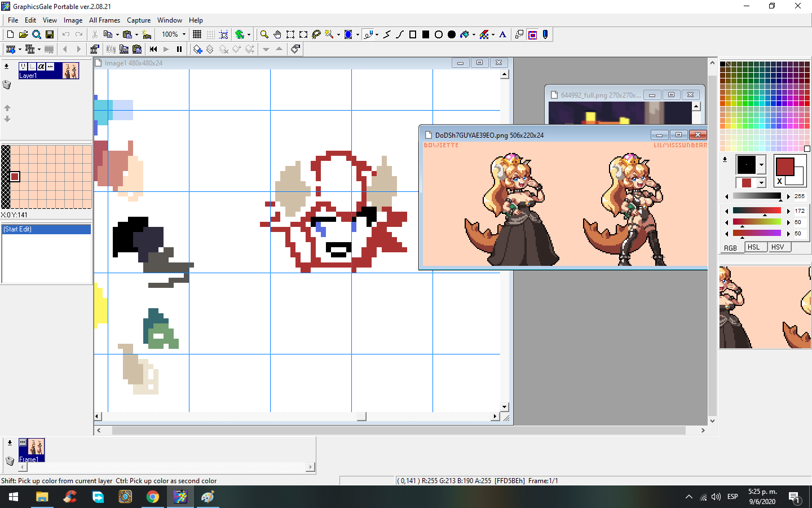This screenshot has height=508, width=812.
Task: Select the Frame1 thumbnail in frame strip
Action: (x=32, y=450)
